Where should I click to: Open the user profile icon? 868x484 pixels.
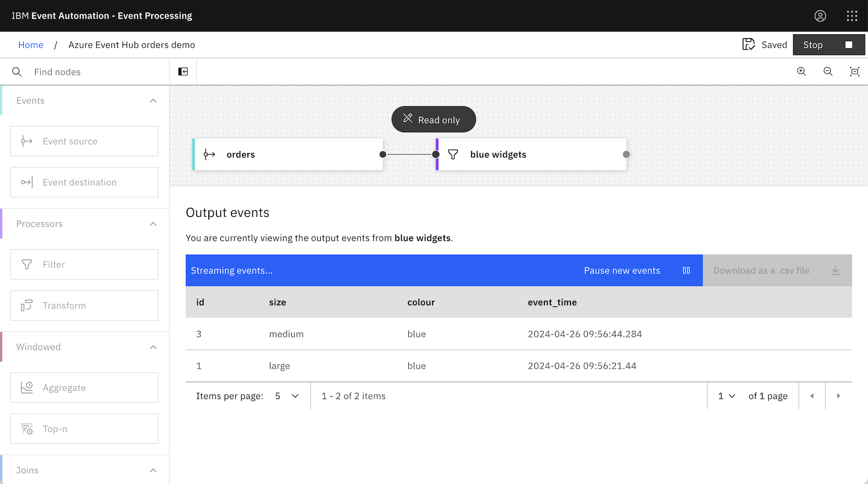[x=820, y=16]
